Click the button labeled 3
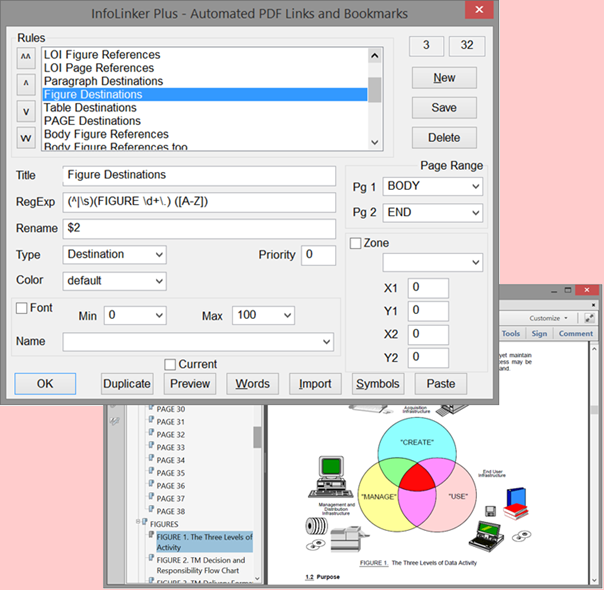Viewport: 604px width, 590px height. 426,46
